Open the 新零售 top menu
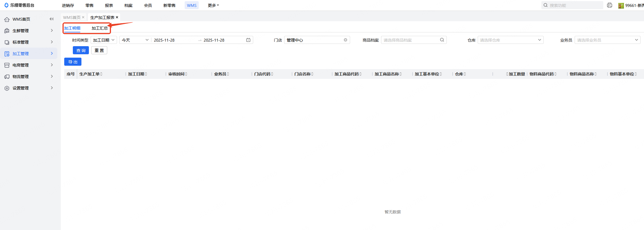Image resolution: width=644 pixels, height=230 pixels. (169, 5)
